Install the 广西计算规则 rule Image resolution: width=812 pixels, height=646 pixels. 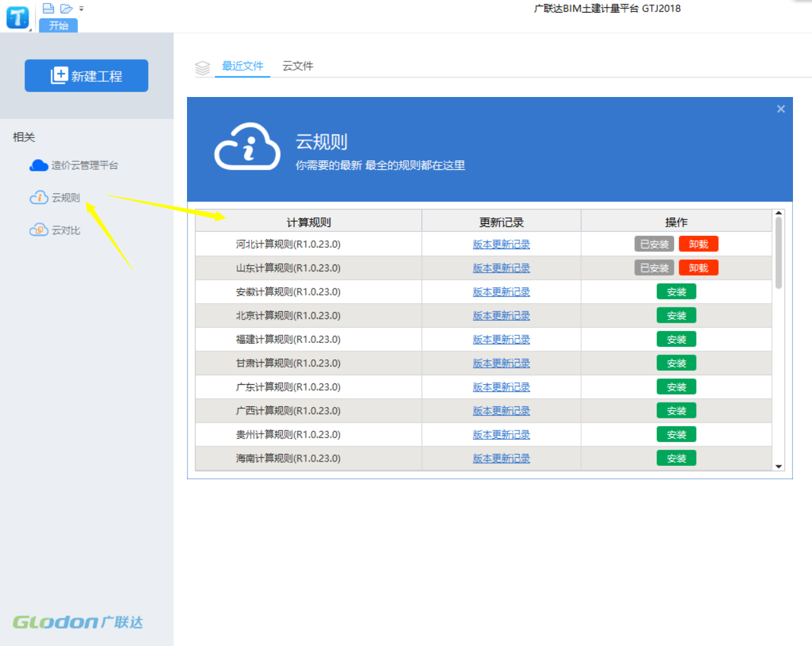click(x=676, y=411)
